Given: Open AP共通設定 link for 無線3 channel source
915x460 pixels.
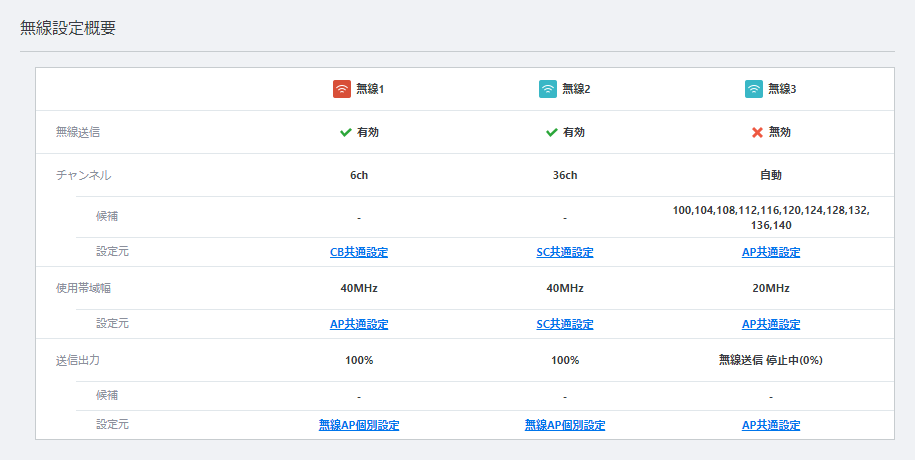Looking at the screenshot, I should pyautogui.click(x=771, y=252).
